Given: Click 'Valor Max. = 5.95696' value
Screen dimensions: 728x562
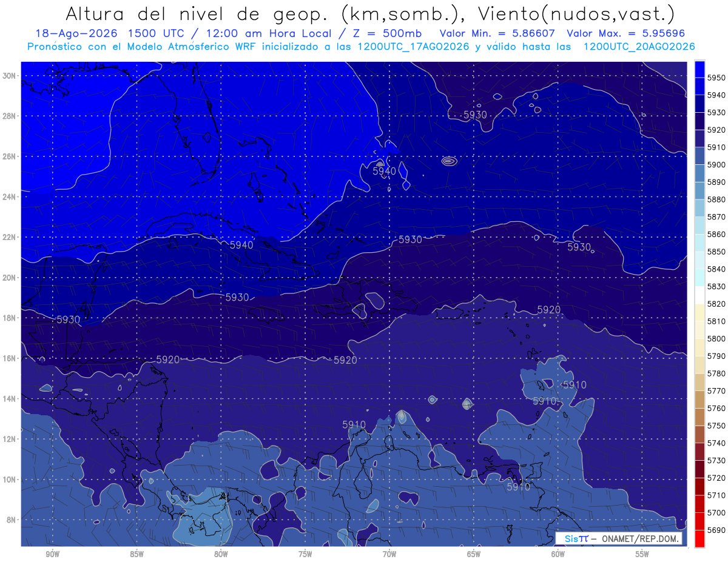Looking at the screenshot, I should click(x=626, y=33).
